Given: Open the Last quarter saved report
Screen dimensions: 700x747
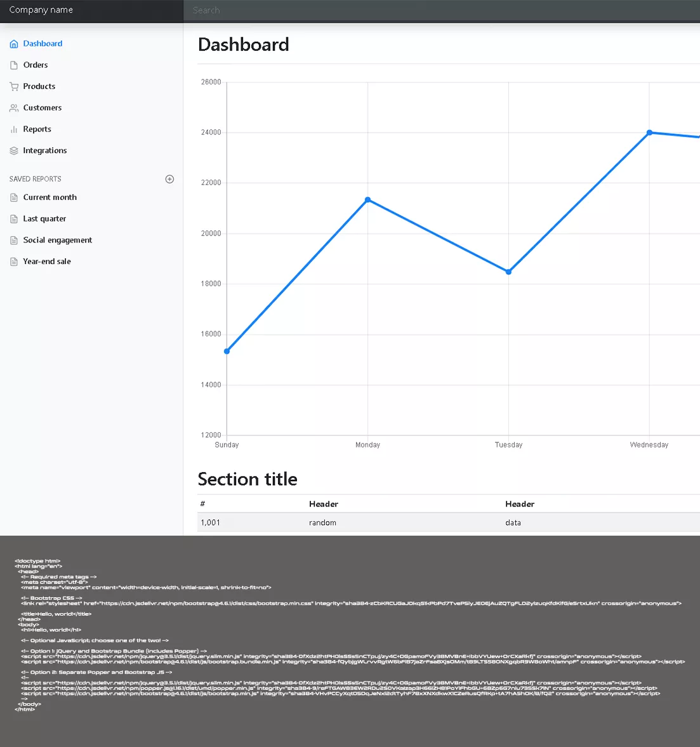Looking at the screenshot, I should [44, 219].
